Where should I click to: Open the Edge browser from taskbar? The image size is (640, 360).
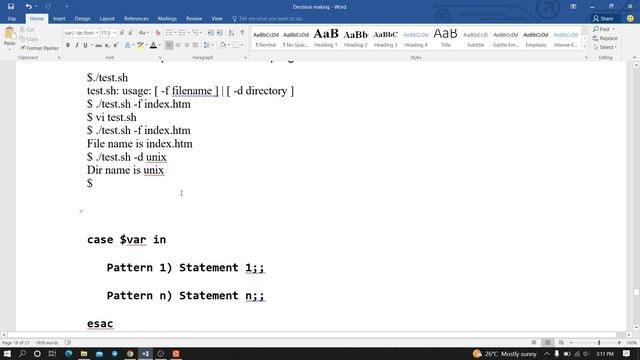68,353
